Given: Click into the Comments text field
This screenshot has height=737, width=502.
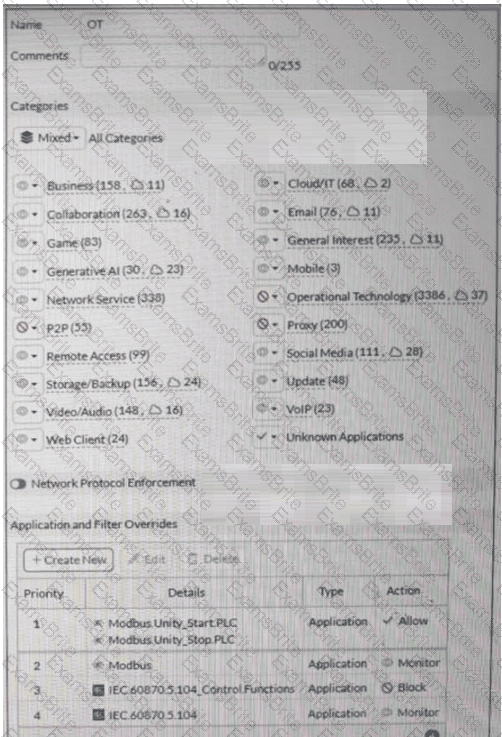Looking at the screenshot, I should tap(173, 56).
